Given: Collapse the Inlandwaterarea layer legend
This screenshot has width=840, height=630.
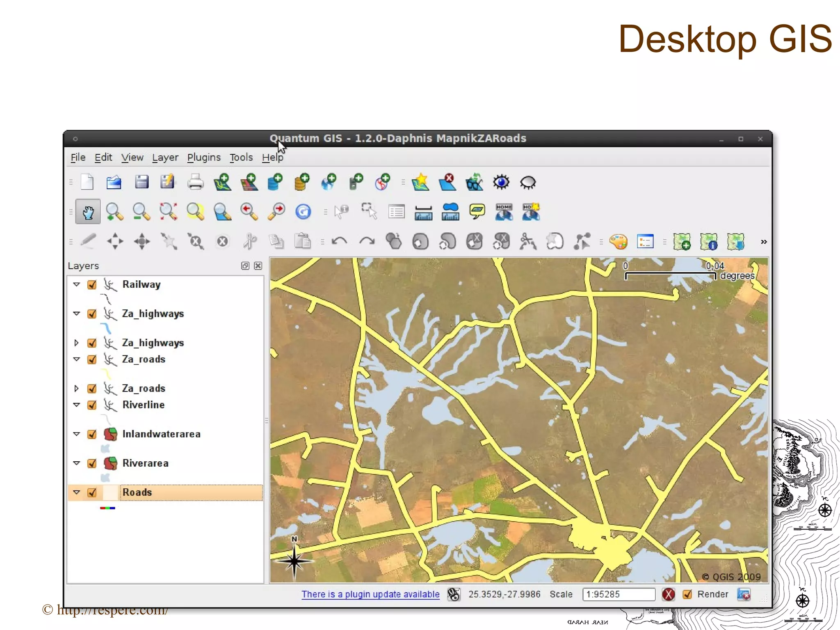Looking at the screenshot, I should pyautogui.click(x=76, y=433).
